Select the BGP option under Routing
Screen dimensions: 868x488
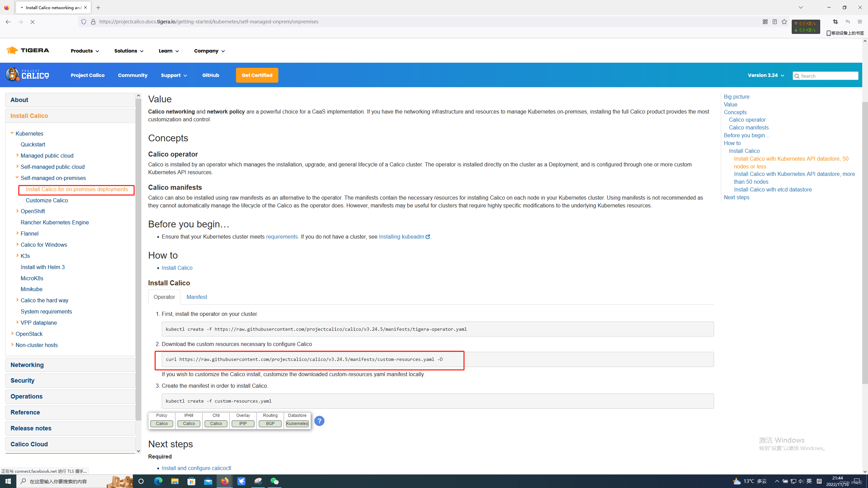click(x=270, y=424)
